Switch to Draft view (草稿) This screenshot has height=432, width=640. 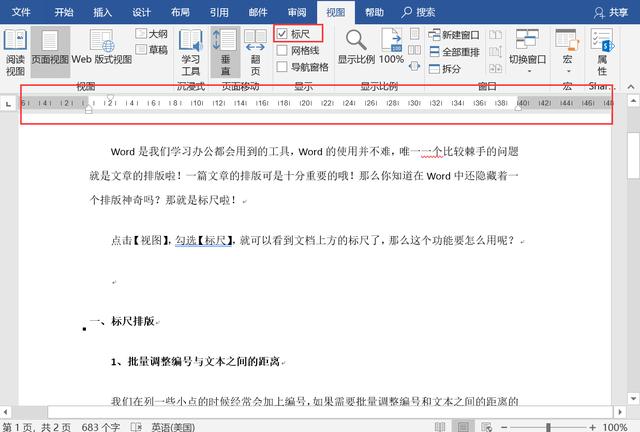pos(151,50)
